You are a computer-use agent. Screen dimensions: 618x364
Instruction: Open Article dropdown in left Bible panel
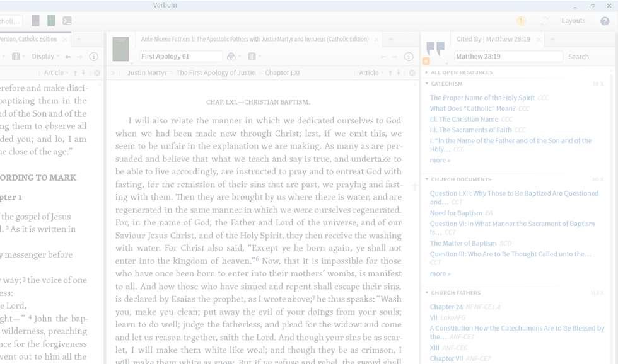(x=56, y=72)
